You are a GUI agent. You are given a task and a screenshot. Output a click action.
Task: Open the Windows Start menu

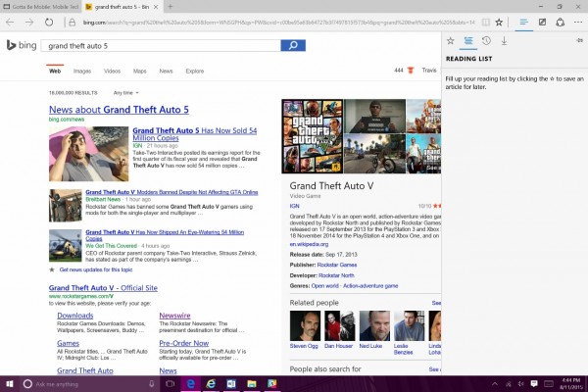click(x=10, y=384)
